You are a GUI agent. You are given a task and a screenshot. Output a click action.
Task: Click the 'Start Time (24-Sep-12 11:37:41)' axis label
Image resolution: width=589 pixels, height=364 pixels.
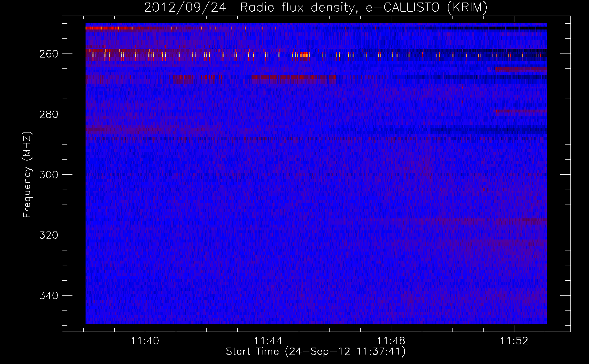click(x=316, y=352)
